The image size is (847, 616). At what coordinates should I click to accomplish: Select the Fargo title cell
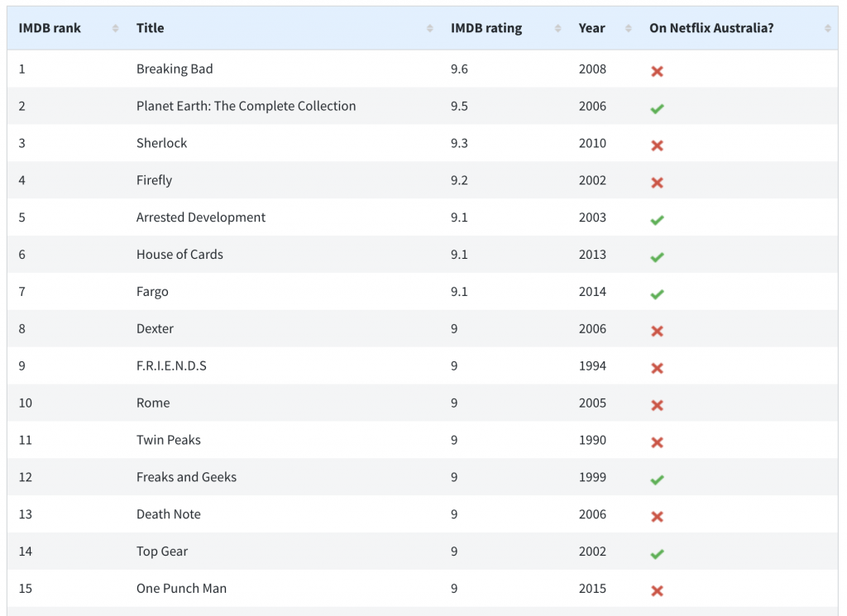tap(152, 292)
